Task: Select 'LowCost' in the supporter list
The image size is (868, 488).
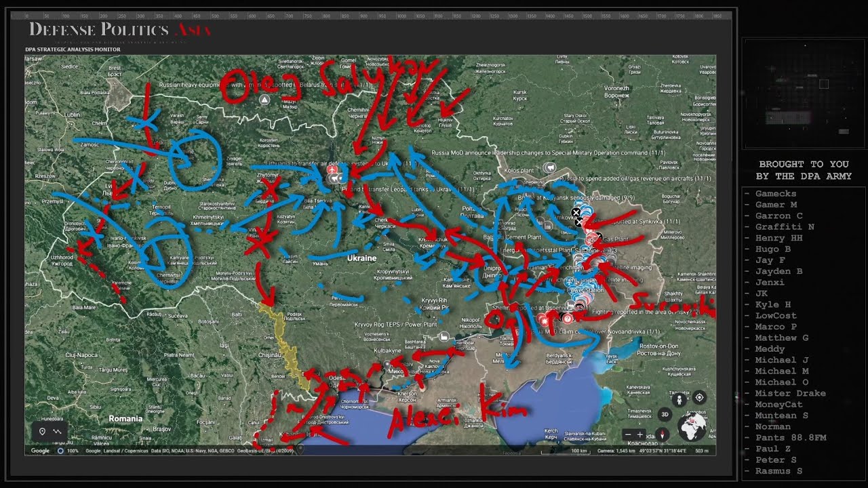Action: point(776,316)
